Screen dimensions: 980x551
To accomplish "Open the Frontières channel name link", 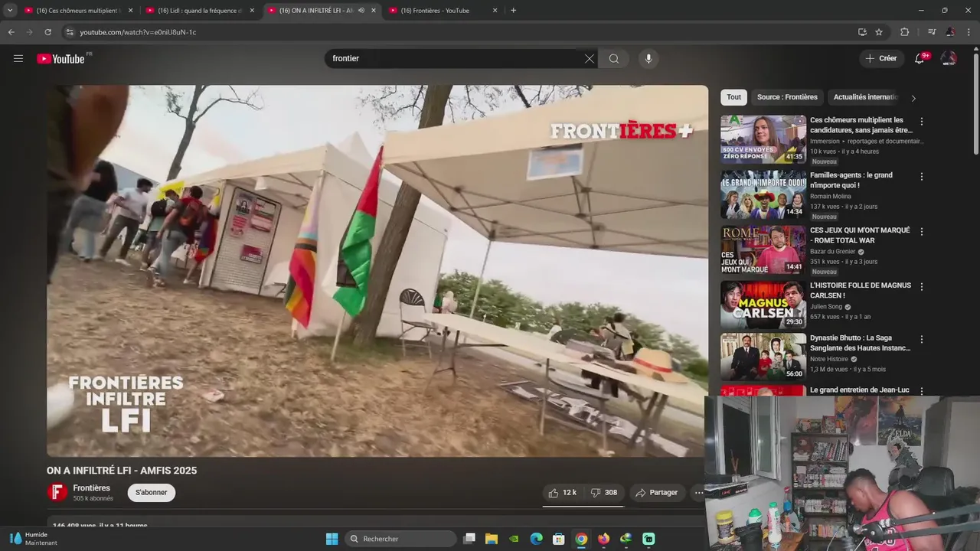I will [92, 488].
